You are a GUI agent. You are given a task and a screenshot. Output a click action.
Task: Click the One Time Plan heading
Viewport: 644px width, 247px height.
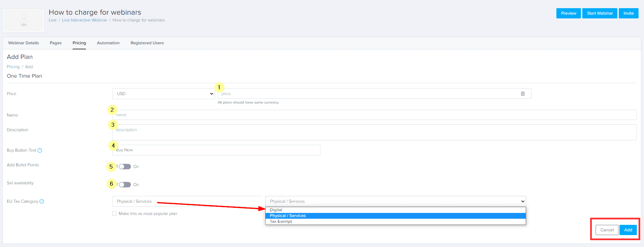pyautogui.click(x=25, y=76)
